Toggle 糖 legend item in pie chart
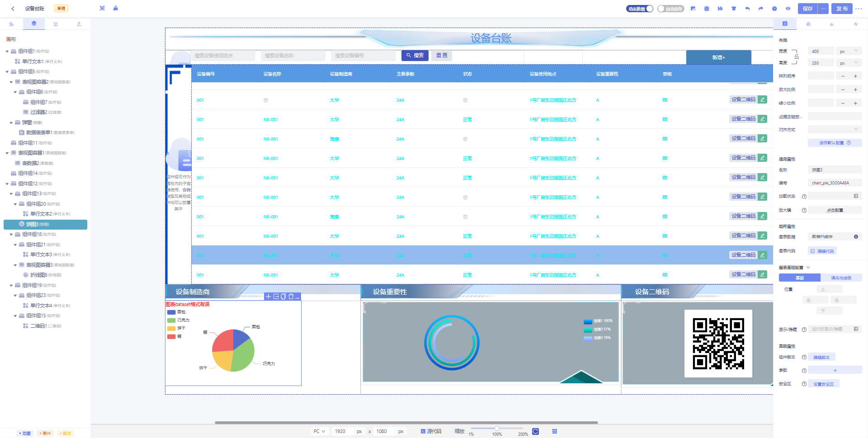 175,337
